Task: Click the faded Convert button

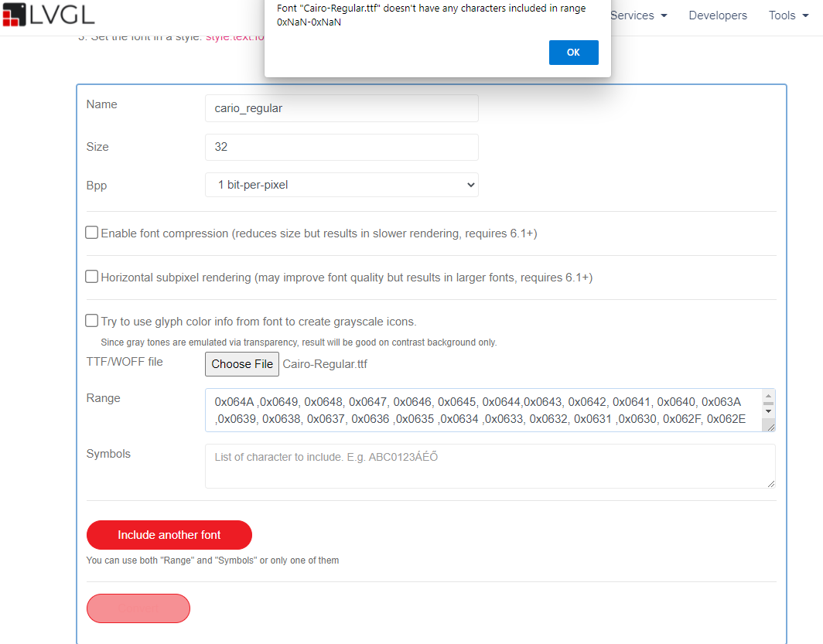Action: [138, 608]
